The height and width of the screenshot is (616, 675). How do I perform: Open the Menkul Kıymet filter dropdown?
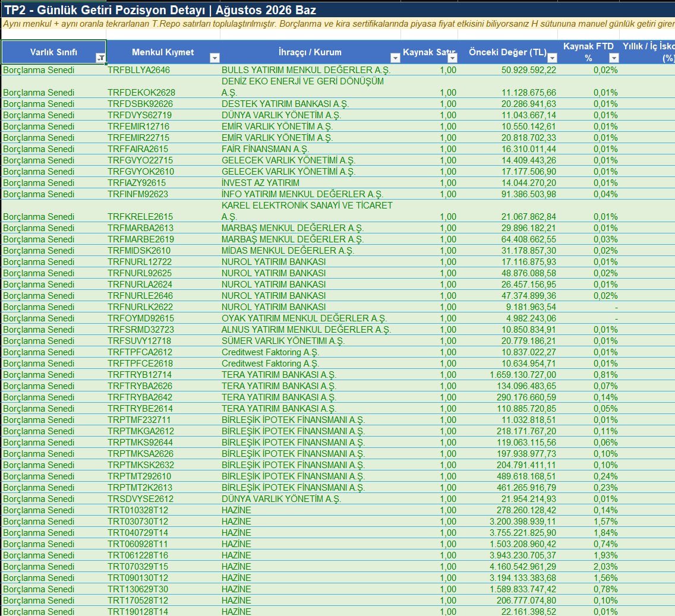215,58
